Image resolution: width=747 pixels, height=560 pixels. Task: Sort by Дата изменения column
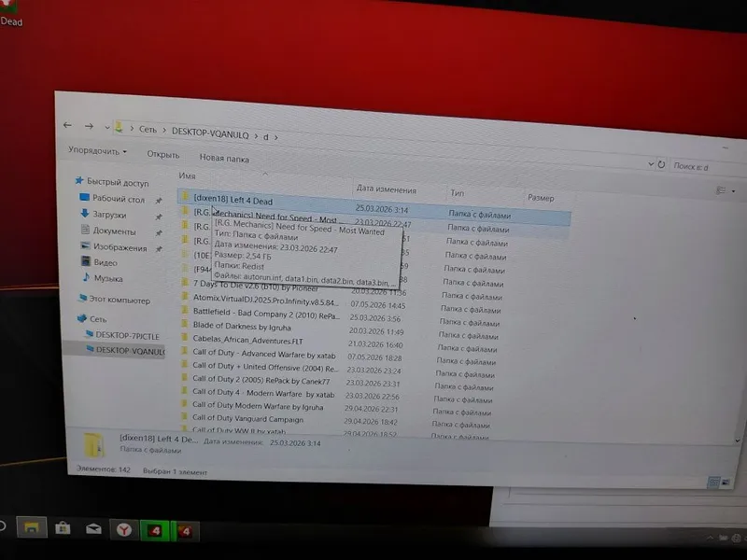tap(387, 189)
